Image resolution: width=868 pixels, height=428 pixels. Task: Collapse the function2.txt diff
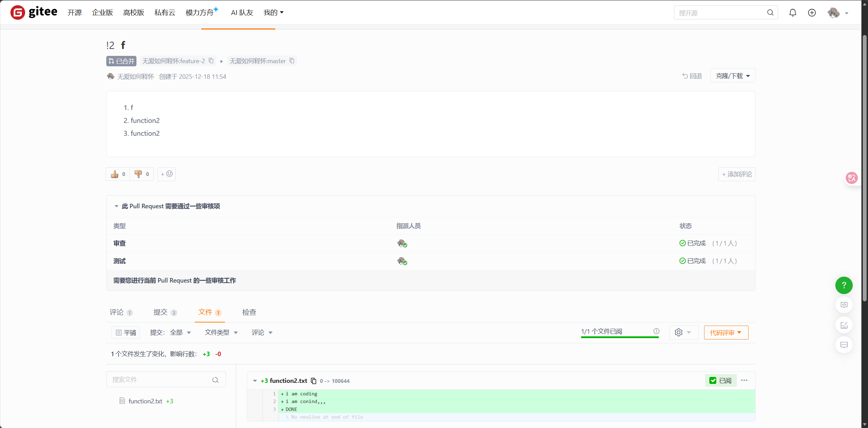pos(255,381)
